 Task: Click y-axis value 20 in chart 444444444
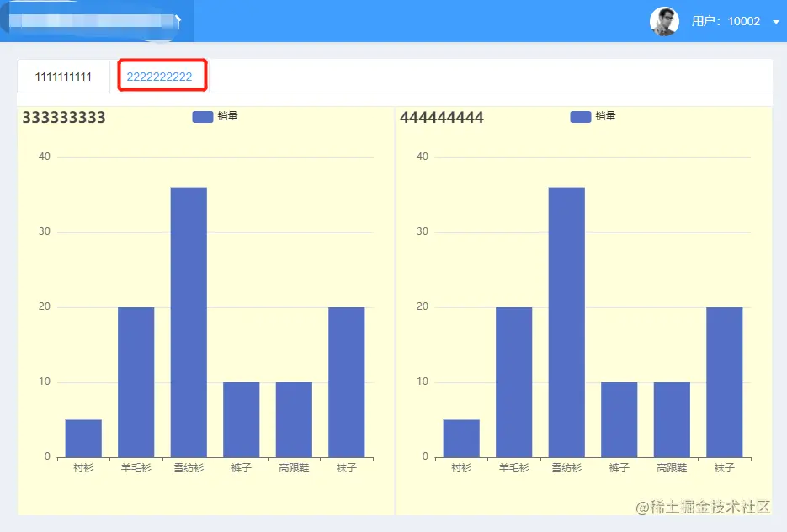(423, 306)
